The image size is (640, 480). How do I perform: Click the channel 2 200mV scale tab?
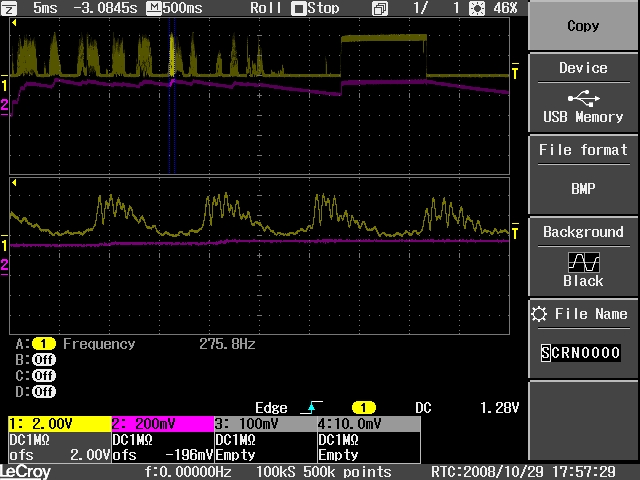162,424
